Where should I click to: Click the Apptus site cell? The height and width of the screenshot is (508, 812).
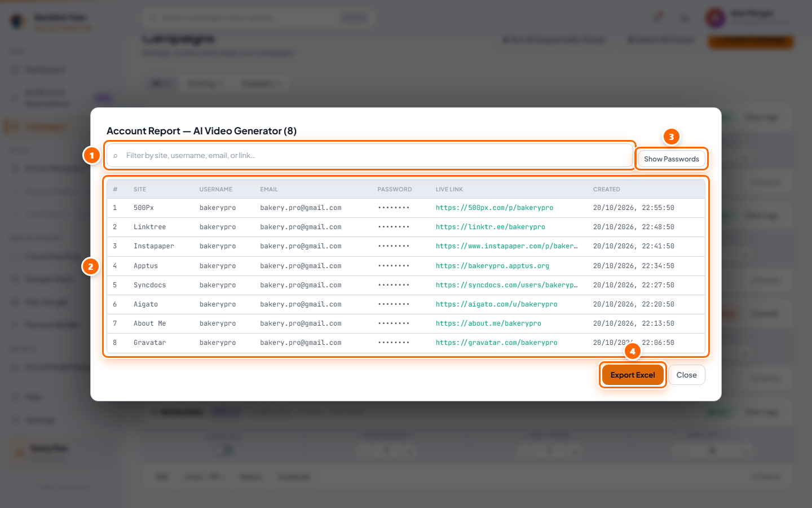[x=145, y=266]
